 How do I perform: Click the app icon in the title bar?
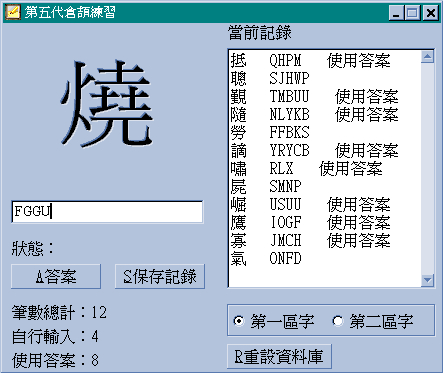point(13,12)
